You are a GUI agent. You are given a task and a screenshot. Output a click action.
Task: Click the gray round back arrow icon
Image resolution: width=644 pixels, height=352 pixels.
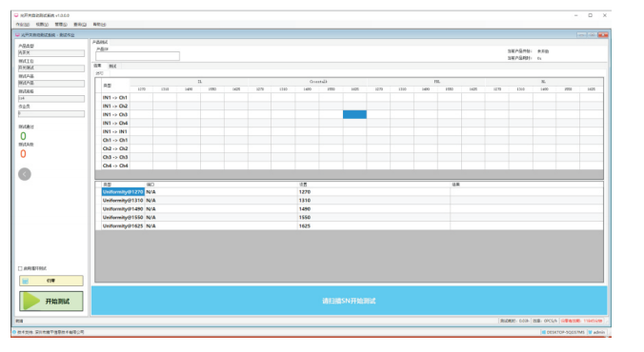25,174
